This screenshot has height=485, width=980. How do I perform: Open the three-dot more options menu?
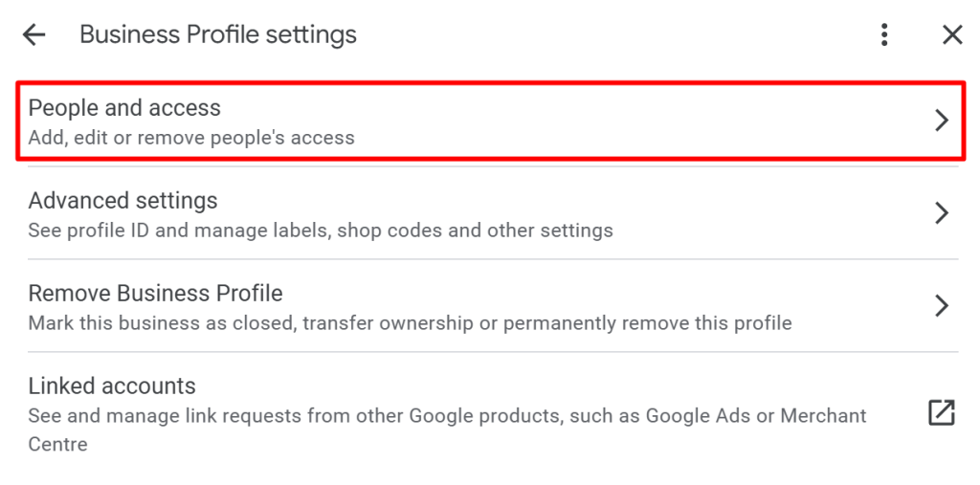click(x=884, y=35)
